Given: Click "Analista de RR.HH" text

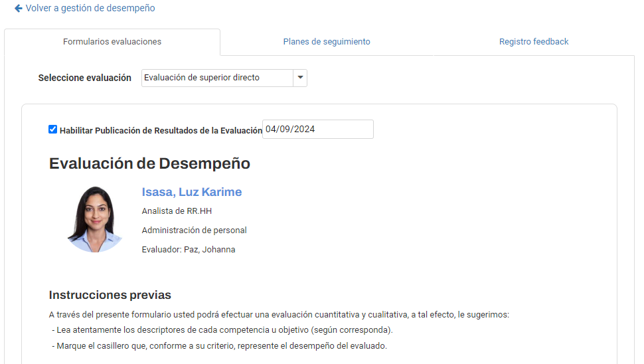Looking at the screenshot, I should (x=177, y=211).
